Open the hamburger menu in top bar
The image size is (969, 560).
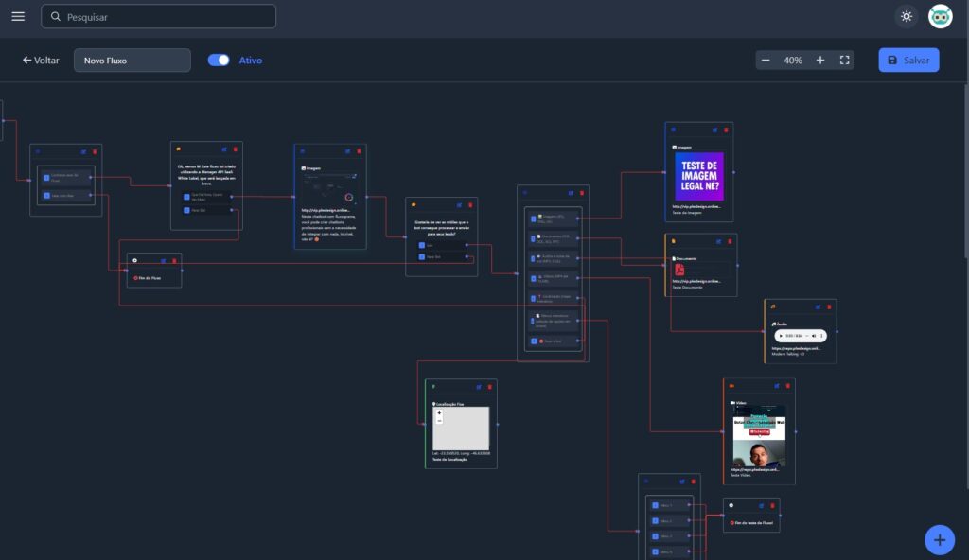(18, 16)
